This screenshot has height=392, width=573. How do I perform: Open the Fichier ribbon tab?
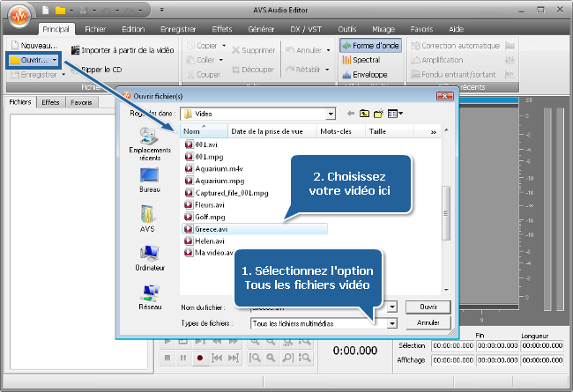(x=95, y=29)
